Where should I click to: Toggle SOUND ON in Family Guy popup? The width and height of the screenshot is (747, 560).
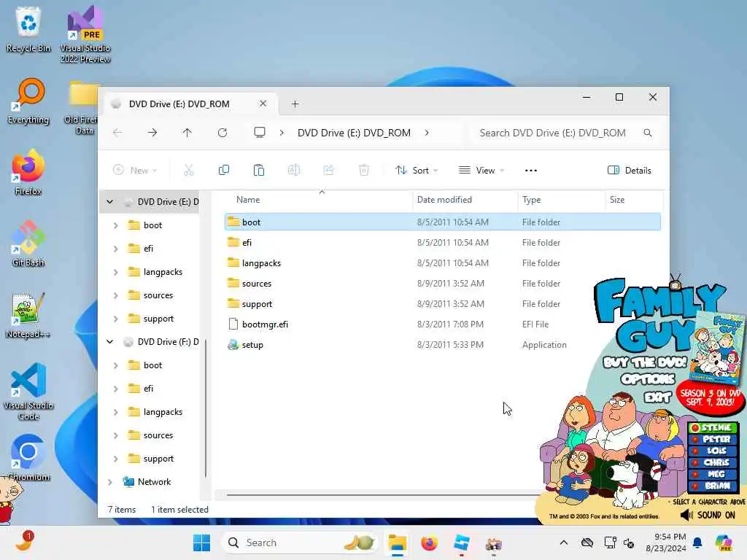708,516
